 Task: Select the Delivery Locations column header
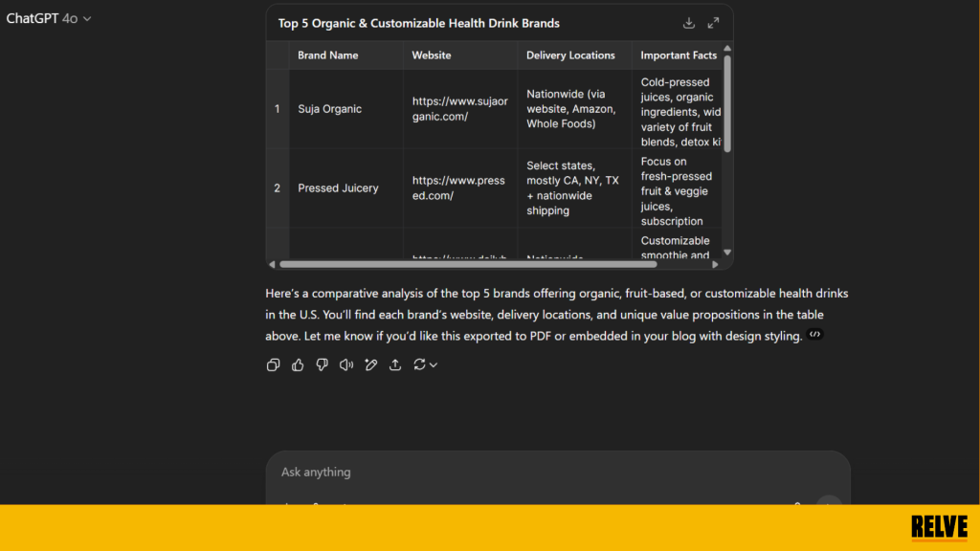[574, 55]
